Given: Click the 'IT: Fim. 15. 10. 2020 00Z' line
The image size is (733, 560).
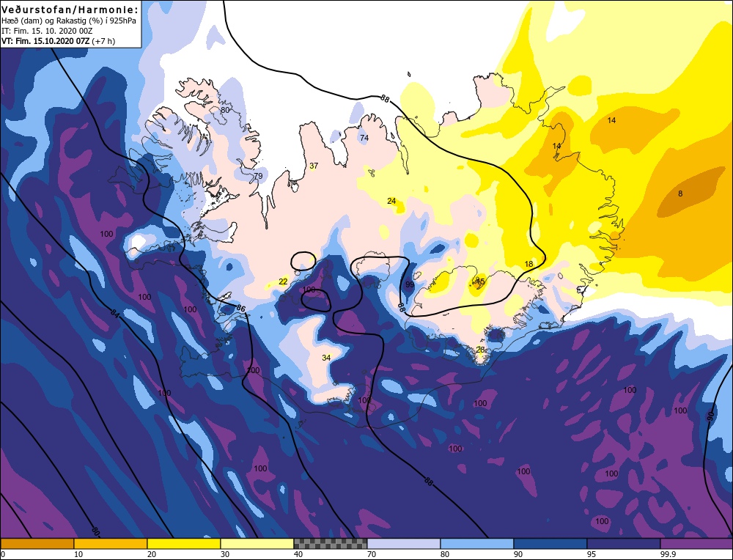Looking at the screenshot, I should 47,31.
